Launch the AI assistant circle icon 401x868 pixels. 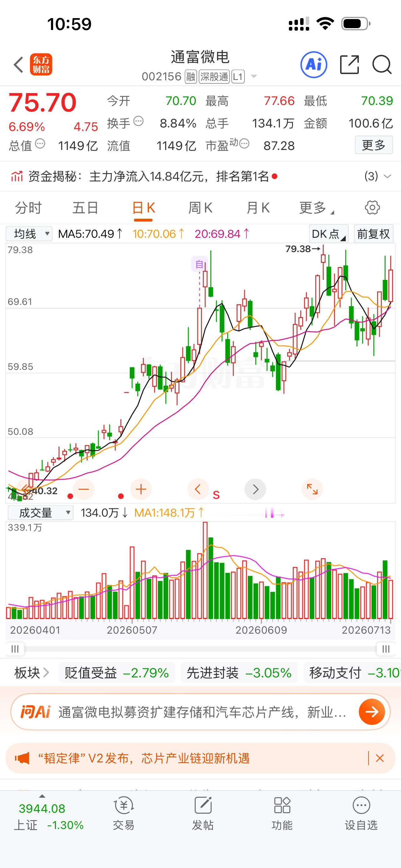coord(314,64)
